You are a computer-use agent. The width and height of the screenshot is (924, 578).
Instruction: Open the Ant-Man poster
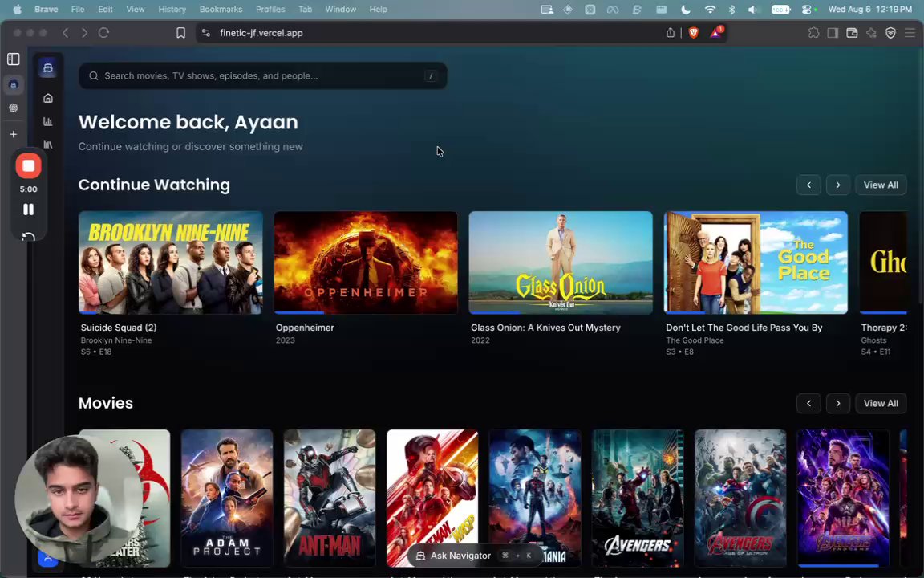330,499
